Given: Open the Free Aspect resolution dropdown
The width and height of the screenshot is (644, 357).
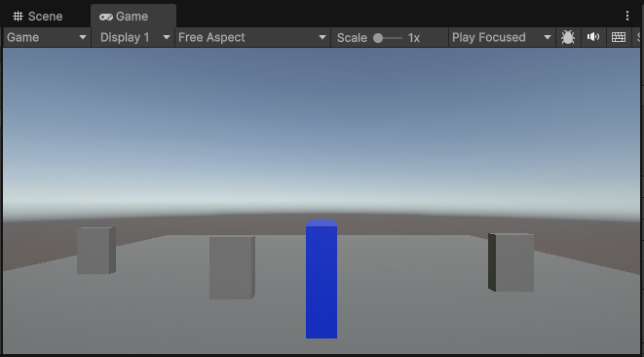Looking at the screenshot, I should (x=252, y=37).
